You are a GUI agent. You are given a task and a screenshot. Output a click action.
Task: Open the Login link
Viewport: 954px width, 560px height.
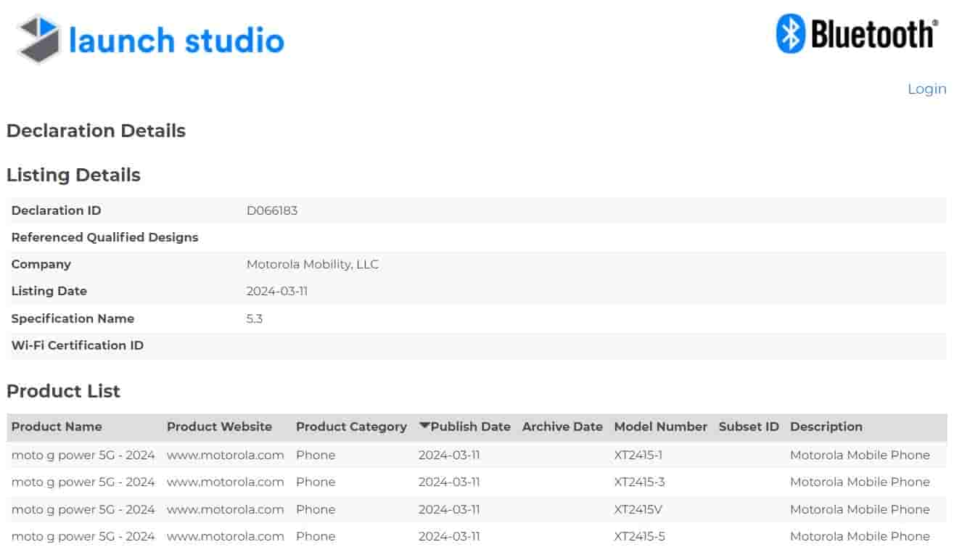tap(926, 88)
